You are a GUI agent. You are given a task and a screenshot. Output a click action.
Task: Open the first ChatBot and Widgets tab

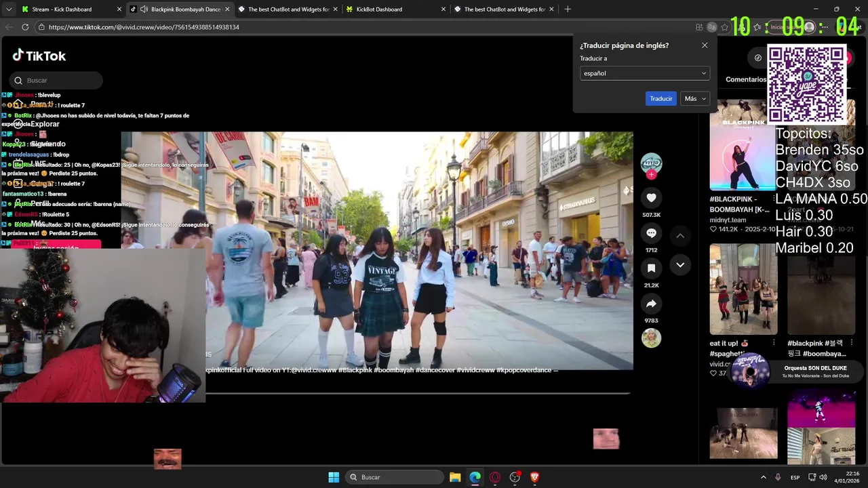pos(288,9)
